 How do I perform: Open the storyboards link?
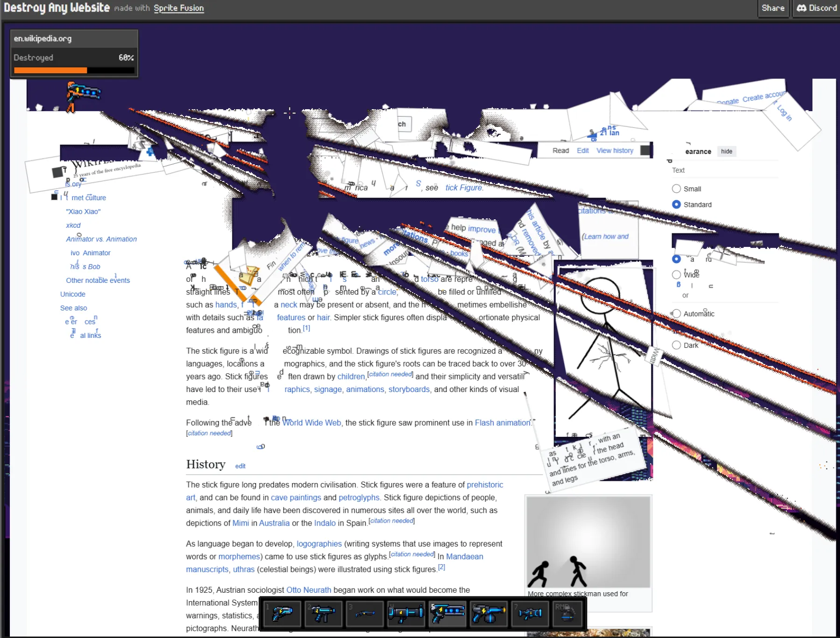(x=409, y=389)
